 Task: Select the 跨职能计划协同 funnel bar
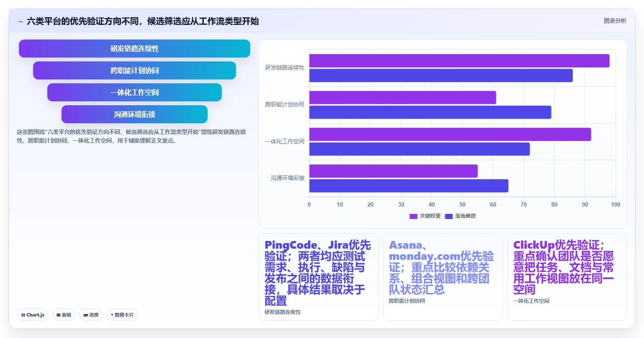(135, 70)
